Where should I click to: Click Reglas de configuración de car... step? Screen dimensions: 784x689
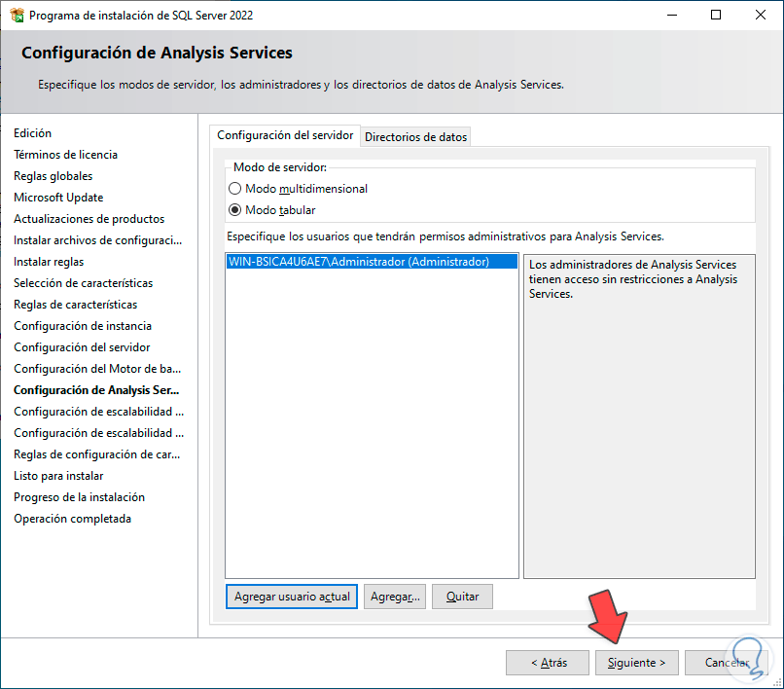tap(97, 454)
